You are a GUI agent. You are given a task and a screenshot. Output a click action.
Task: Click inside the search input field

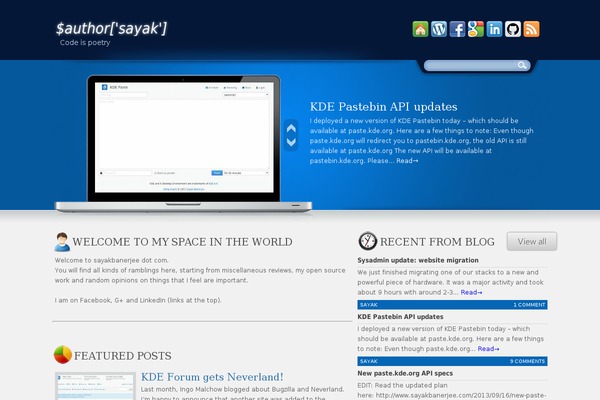point(471,65)
